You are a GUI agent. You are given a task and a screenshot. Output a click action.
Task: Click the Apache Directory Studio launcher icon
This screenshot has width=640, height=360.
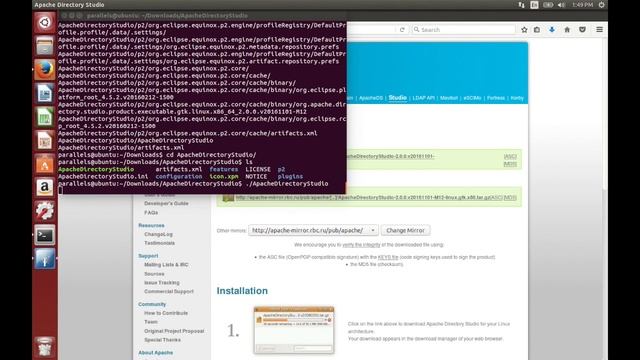pyautogui.click(x=44, y=259)
